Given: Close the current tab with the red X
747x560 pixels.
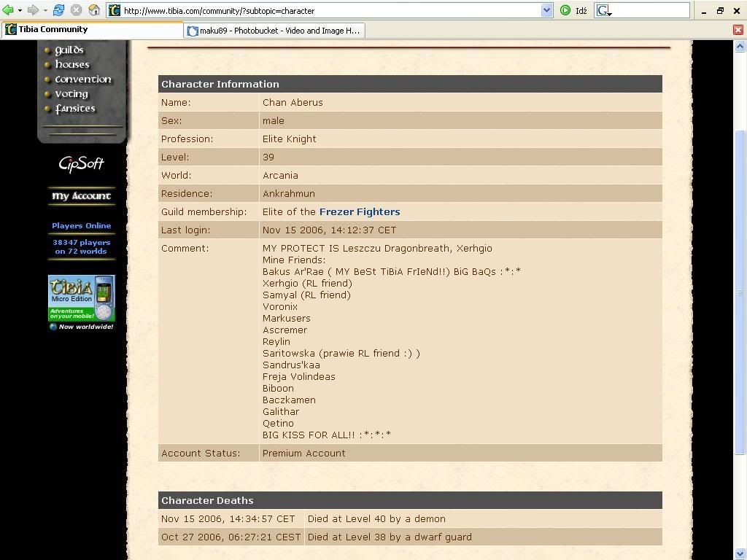Looking at the screenshot, I should click(x=738, y=30).
